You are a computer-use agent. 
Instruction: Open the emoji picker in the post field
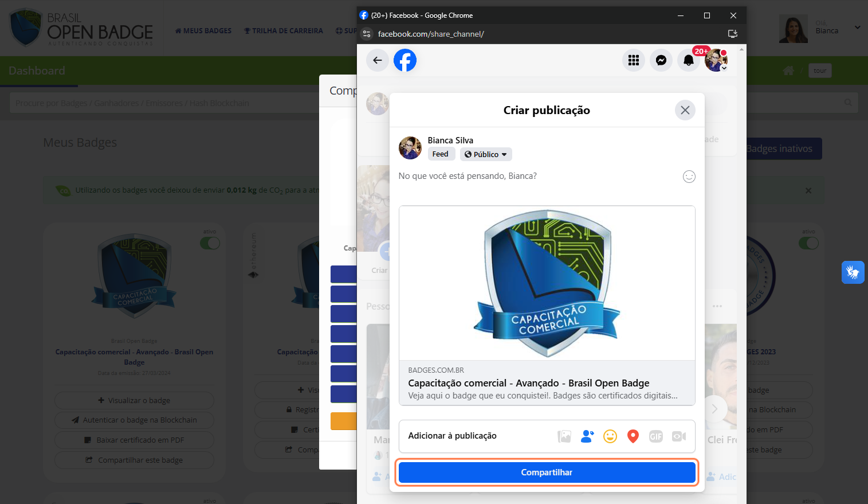(689, 177)
